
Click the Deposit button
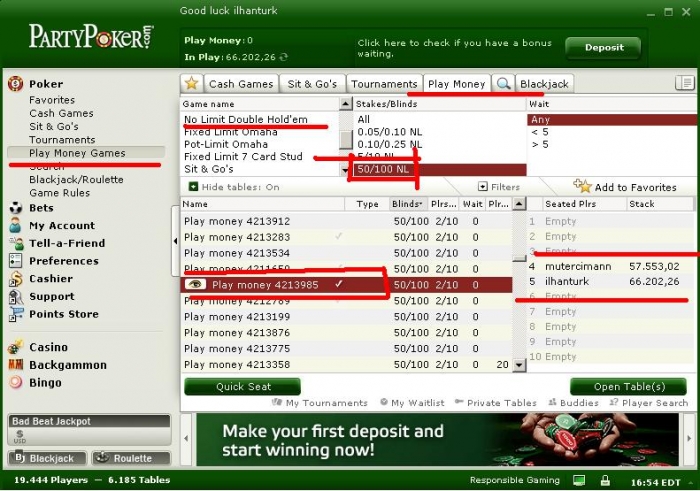click(x=603, y=47)
